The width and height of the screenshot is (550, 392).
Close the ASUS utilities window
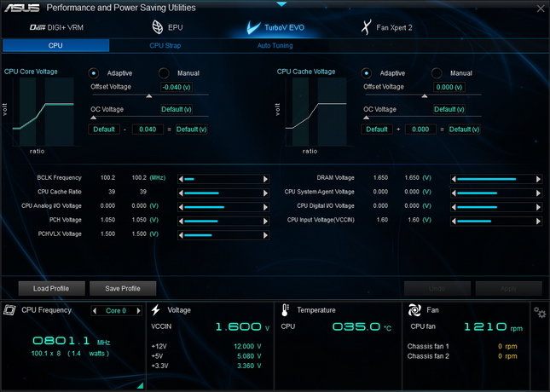point(541,9)
